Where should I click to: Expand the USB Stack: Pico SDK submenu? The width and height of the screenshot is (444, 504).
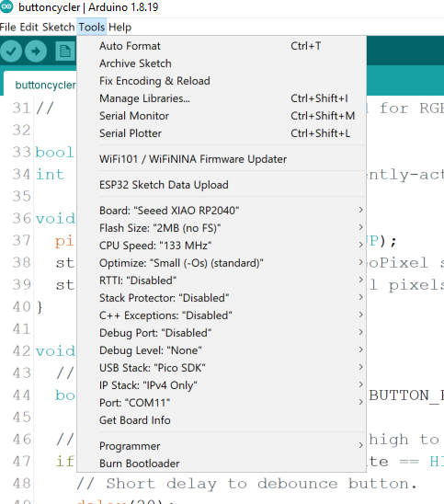point(222,368)
